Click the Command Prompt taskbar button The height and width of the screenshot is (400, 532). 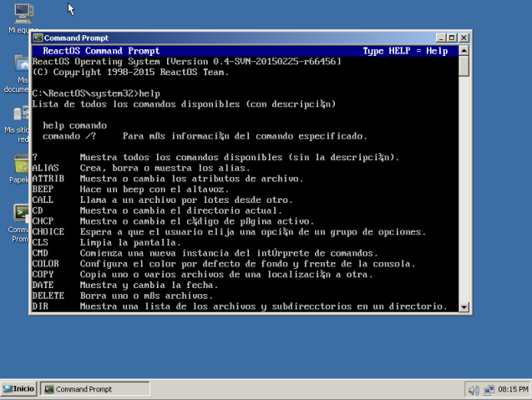point(96,389)
